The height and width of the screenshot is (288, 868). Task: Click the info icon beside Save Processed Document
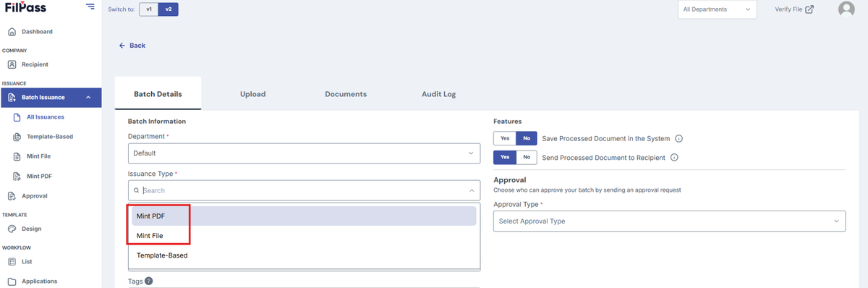click(x=679, y=138)
